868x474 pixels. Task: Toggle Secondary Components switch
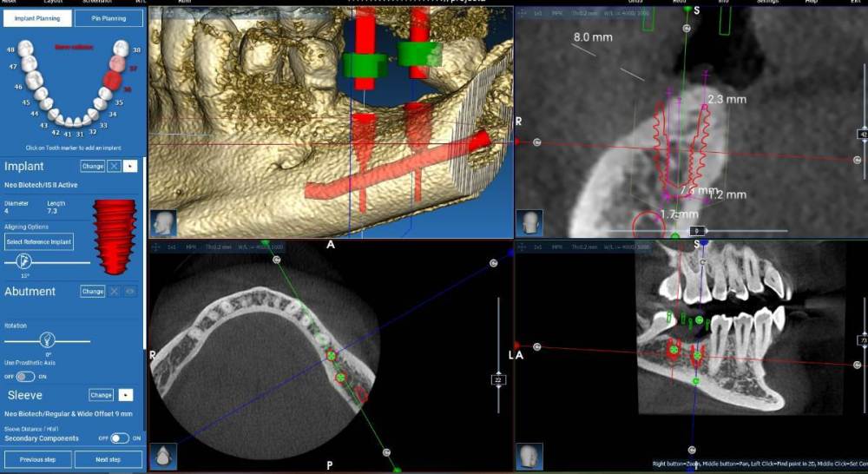(x=120, y=438)
